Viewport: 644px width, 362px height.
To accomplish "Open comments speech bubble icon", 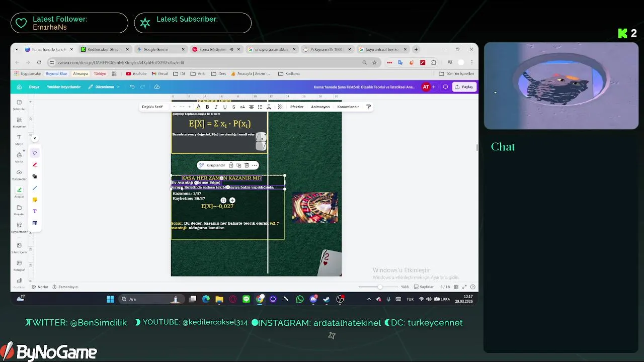I will coord(445,87).
